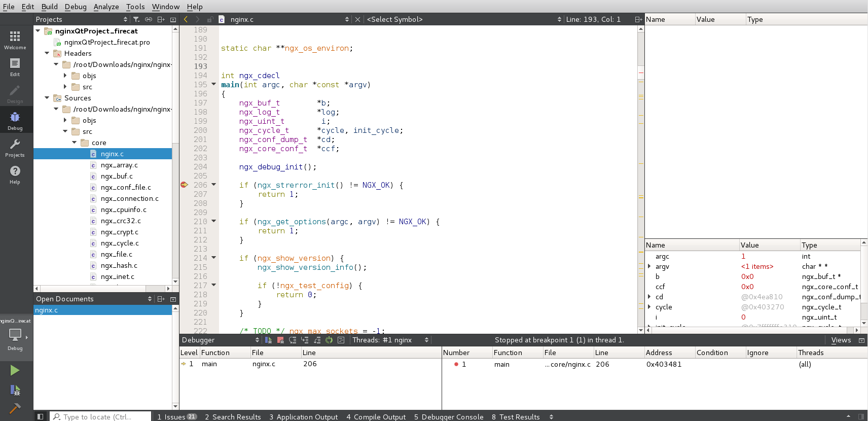The width and height of the screenshot is (868, 421).
Task: Expand the cycle variable in locals
Action: click(649, 307)
